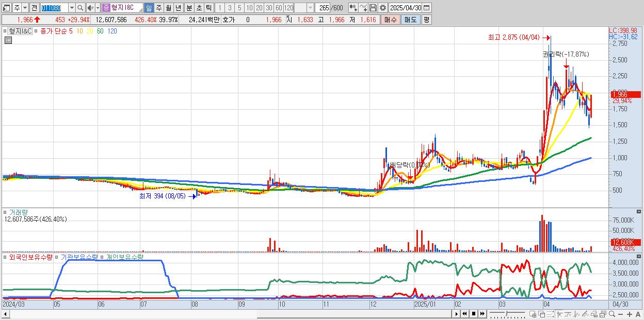Click the rewind button in bottom chart controls
This screenshot has width=644, height=320.
[x=464, y=314]
